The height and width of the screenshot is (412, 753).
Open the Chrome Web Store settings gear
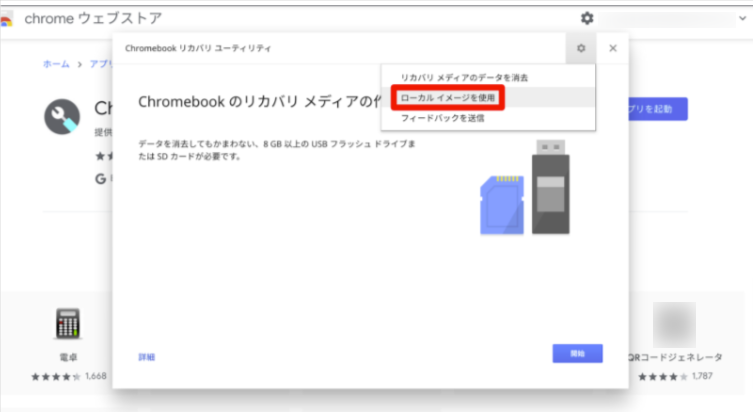pyautogui.click(x=587, y=18)
